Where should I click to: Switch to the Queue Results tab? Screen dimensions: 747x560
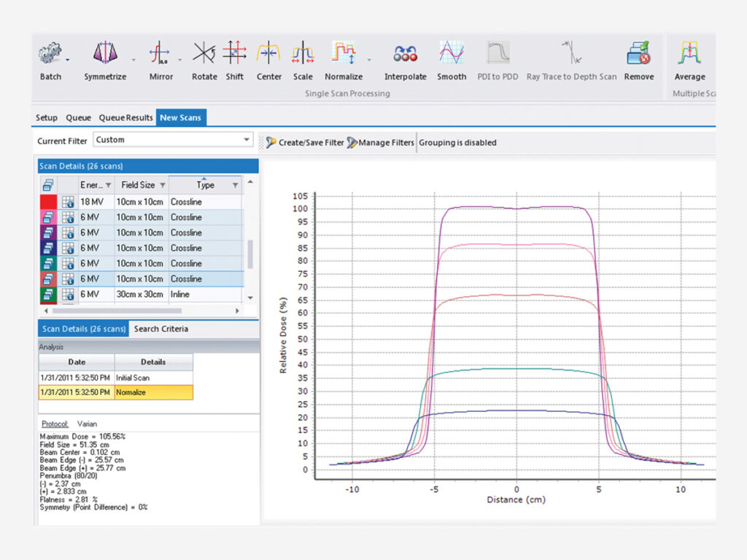click(x=125, y=117)
